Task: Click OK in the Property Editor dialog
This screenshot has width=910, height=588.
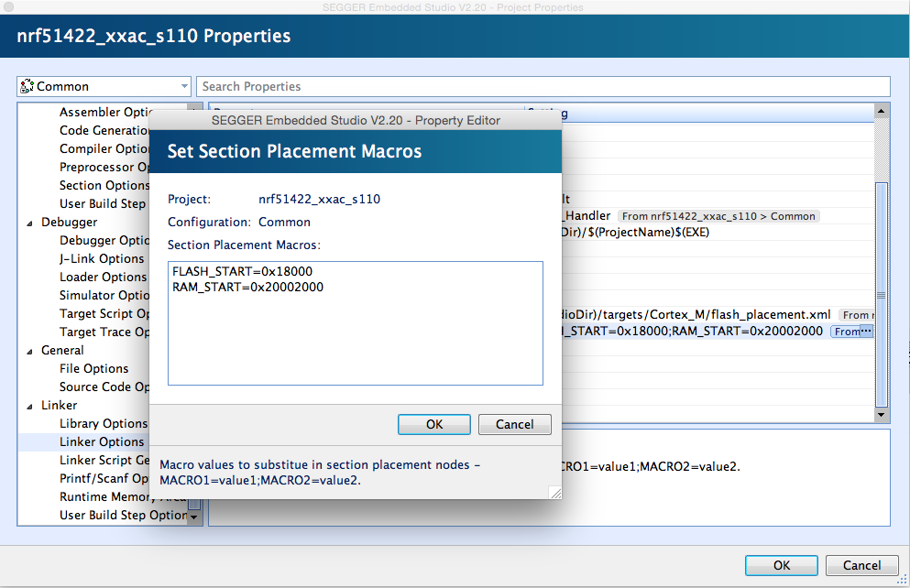Action: click(434, 424)
